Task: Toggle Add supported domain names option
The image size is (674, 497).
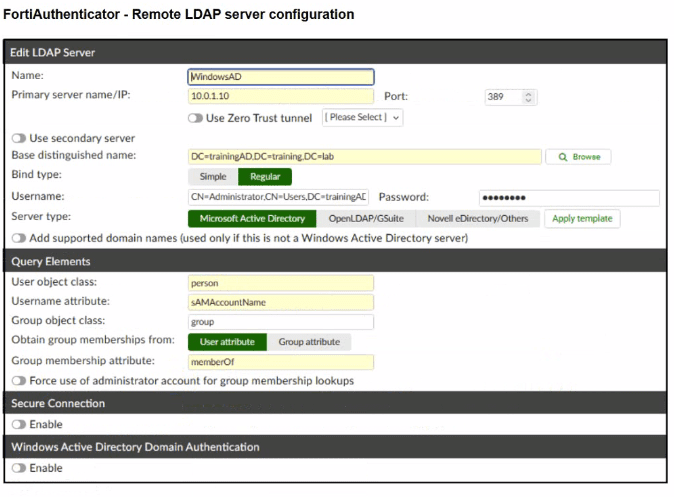Action: 17,237
